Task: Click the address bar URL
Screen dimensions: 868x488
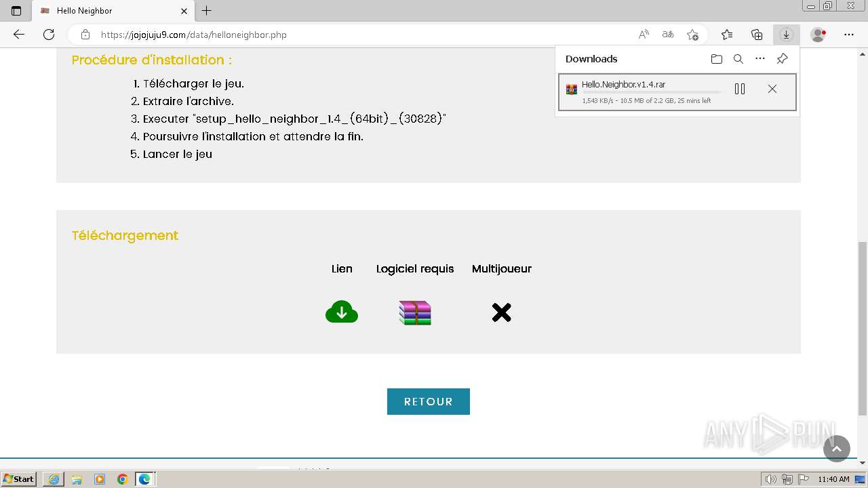Action: [x=194, y=35]
